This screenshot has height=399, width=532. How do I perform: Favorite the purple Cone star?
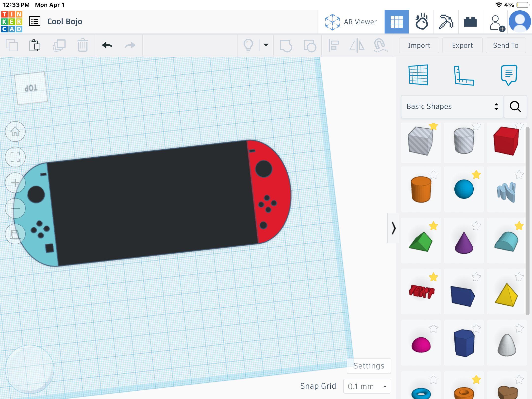click(476, 226)
